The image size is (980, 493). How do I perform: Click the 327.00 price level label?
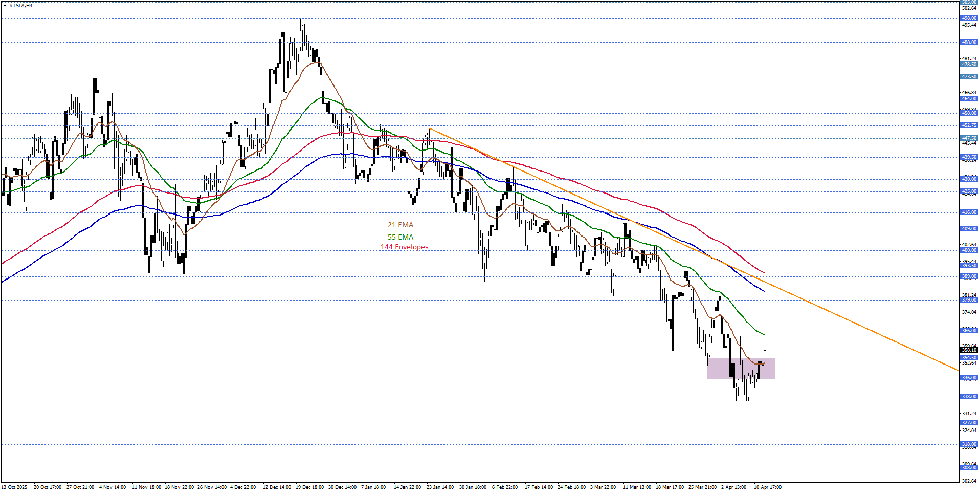point(969,423)
